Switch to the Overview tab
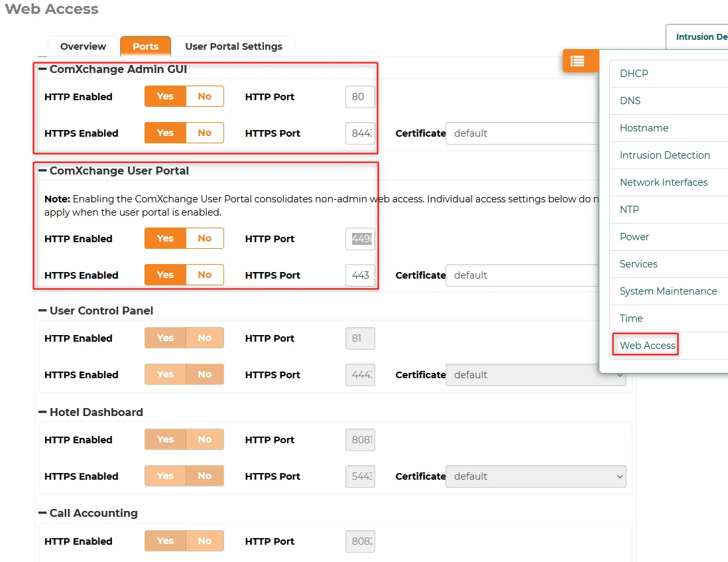The image size is (728, 562). click(83, 46)
